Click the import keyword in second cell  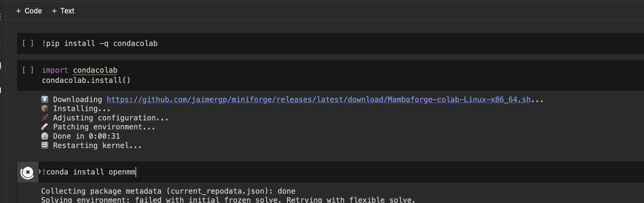point(55,70)
